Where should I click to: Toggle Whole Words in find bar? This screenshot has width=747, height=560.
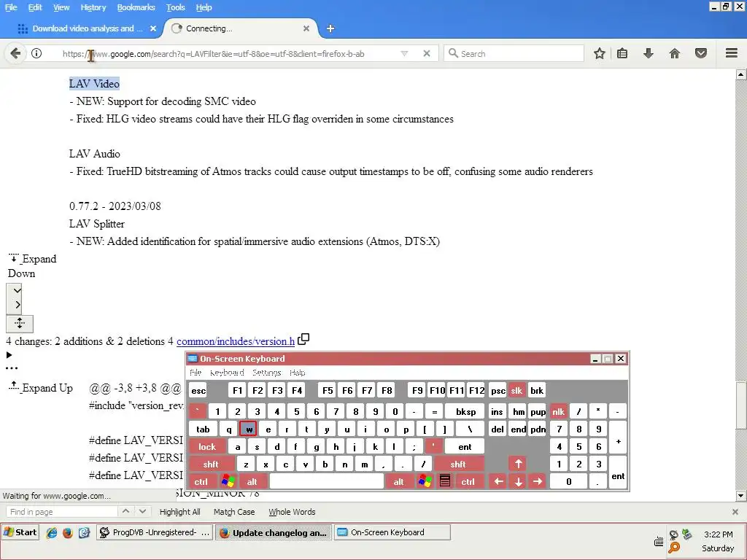tap(292, 512)
